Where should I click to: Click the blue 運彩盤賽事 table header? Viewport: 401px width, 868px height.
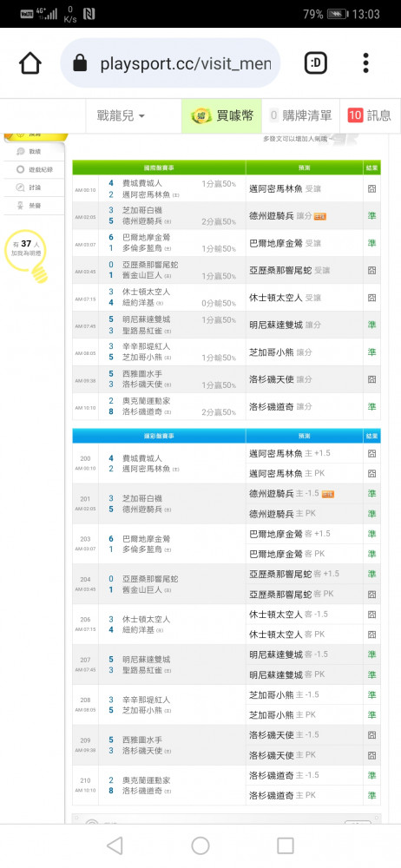click(x=159, y=437)
